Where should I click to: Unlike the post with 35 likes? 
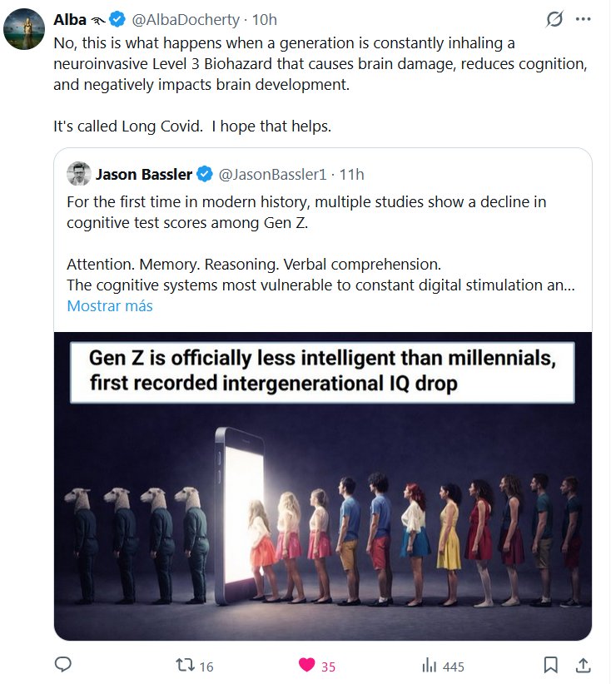[x=307, y=666]
